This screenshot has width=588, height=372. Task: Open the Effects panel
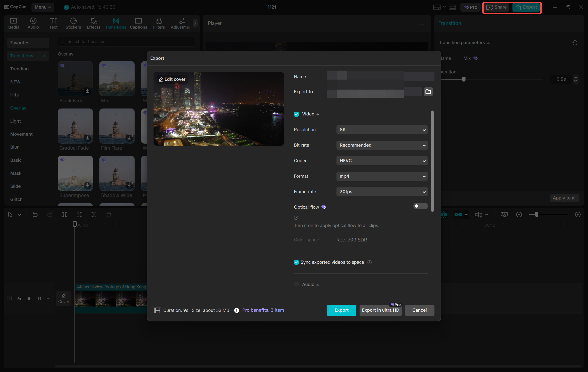coord(93,23)
